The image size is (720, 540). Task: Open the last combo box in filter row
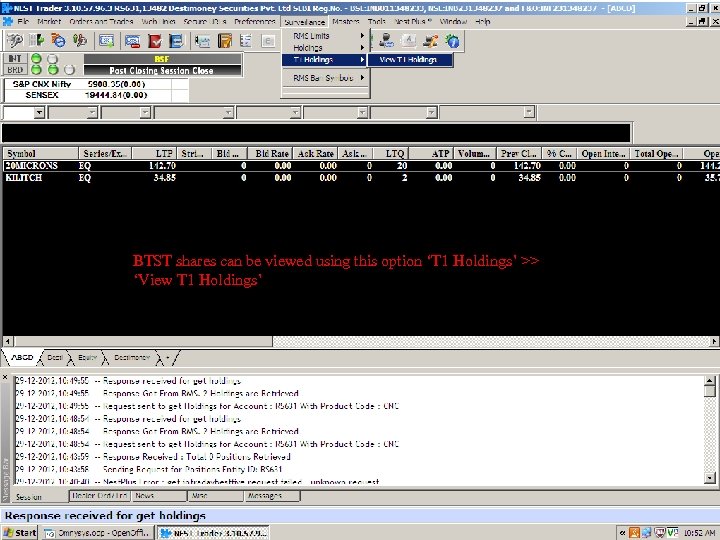[529, 112]
